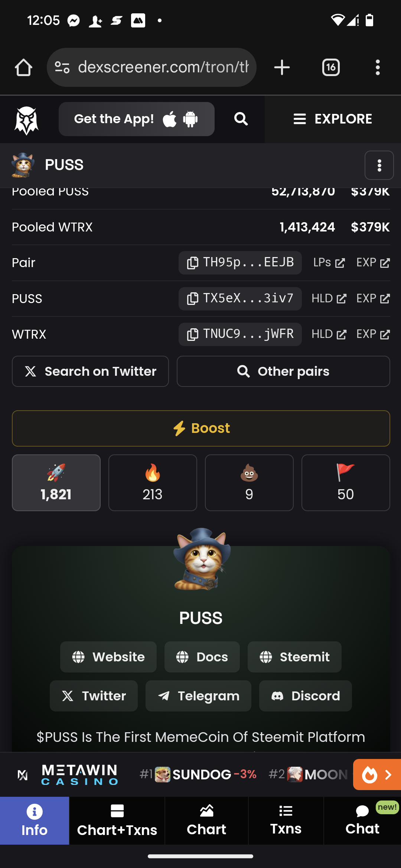The image size is (401, 868).
Task: Open the Chrome home icon
Action: pos(23,68)
